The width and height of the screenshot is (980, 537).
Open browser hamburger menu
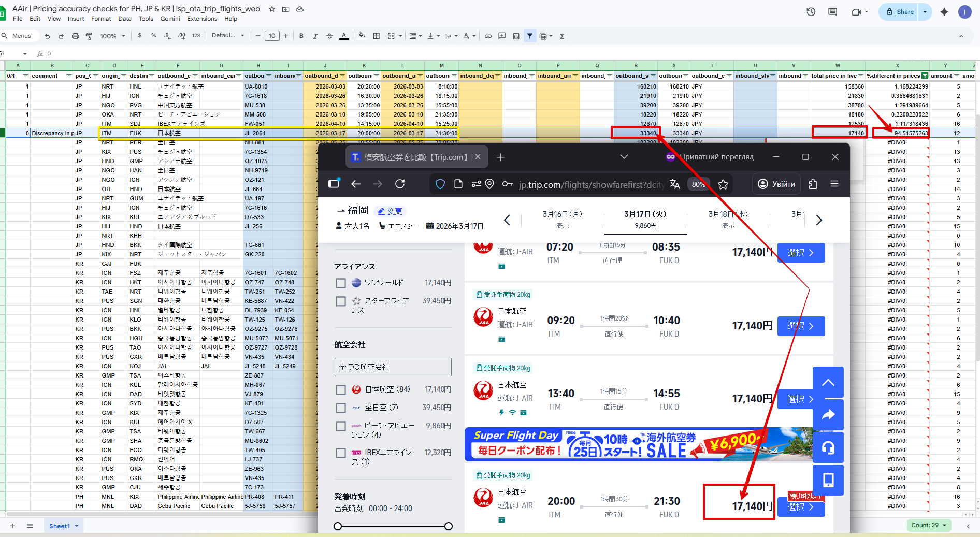tap(834, 184)
